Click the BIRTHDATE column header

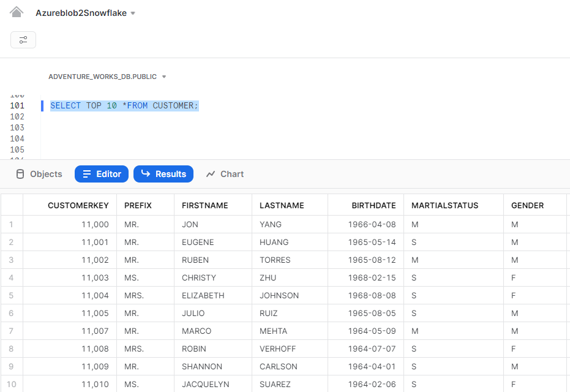click(366, 205)
